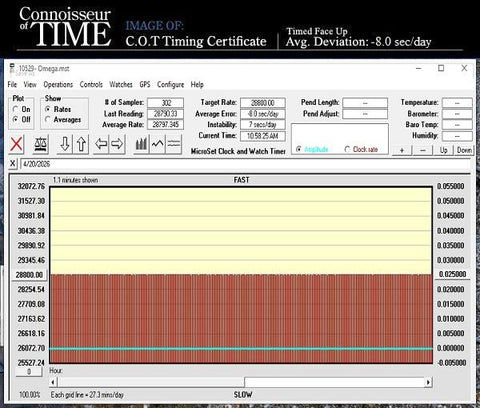Viewport: 480px width, 408px height.
Task: Click the red X clear data icon
Action: click(x=16, y=144)
